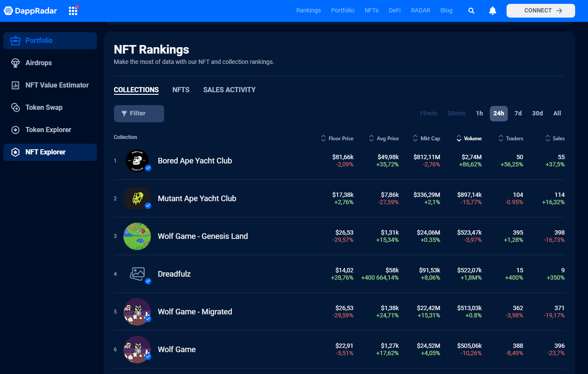Click Mutant Ape floor price $17,38k
Image resolution: width=588 pixels, height=374 pixels.
coord(343,195)
